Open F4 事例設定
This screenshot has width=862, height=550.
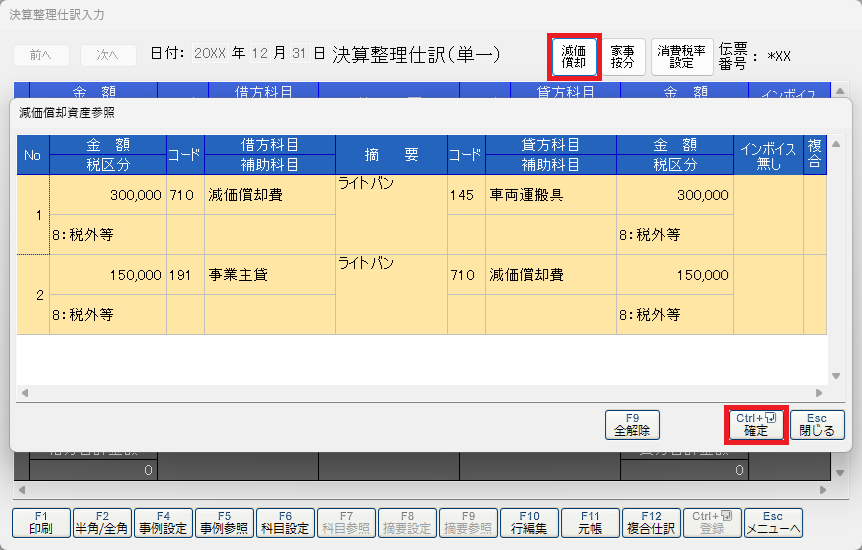pos(163,522)
